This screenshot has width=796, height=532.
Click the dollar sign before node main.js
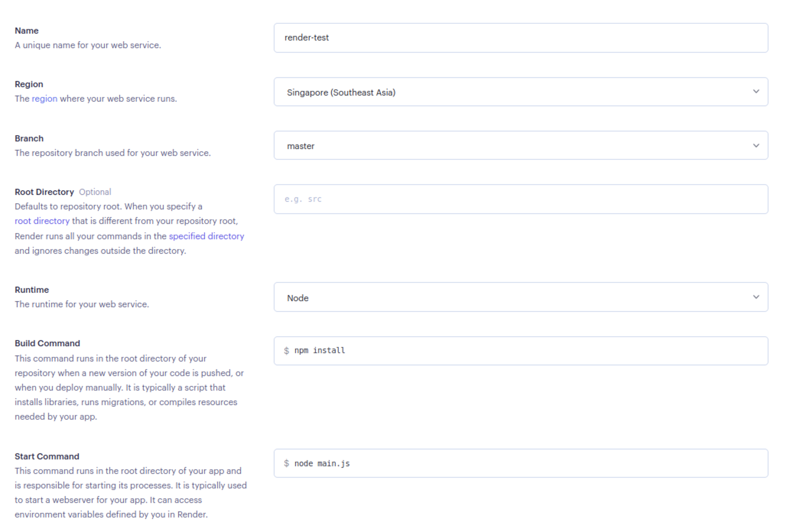pos(286,464)
